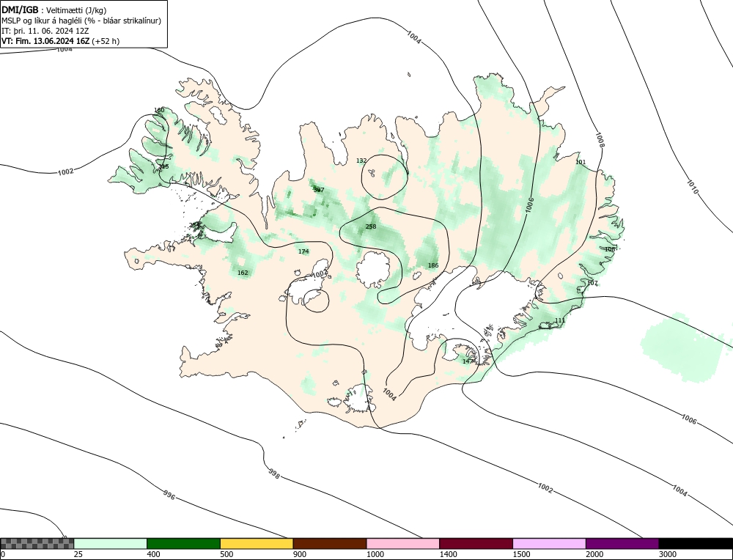Pick the maroon 1400–1500 legend swatch

[x=476, y=544]
